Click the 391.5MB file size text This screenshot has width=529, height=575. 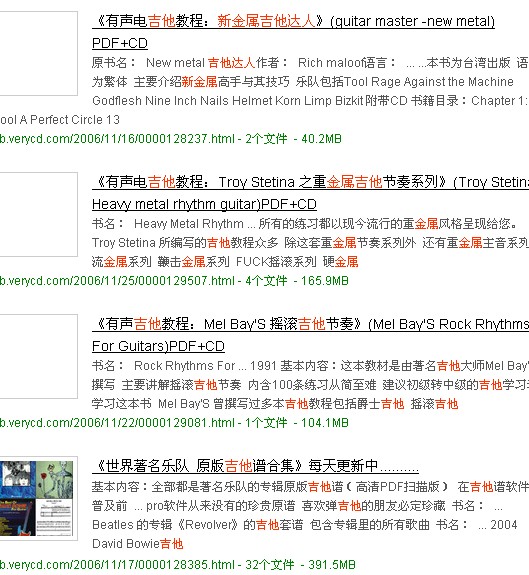point(331,565)
